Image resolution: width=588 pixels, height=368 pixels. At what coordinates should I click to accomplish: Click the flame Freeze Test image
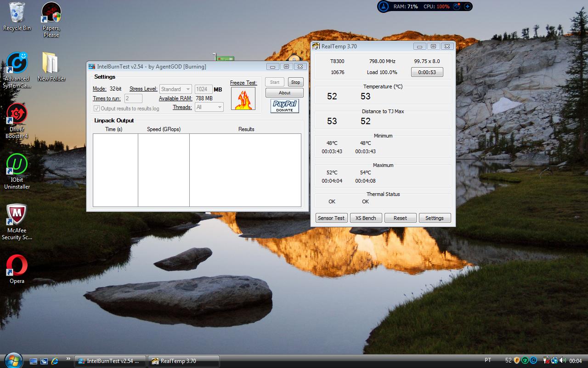(243, 98)
